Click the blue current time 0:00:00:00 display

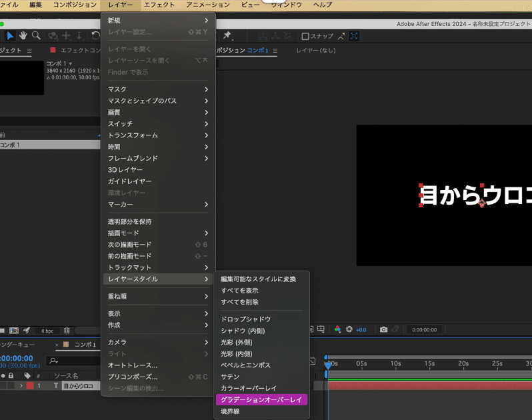17,358
